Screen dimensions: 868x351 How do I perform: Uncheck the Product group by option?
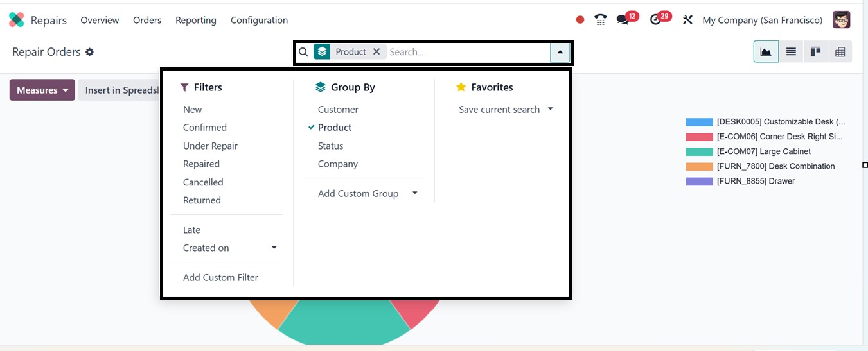pyautogui.click(x=335, y=128)
